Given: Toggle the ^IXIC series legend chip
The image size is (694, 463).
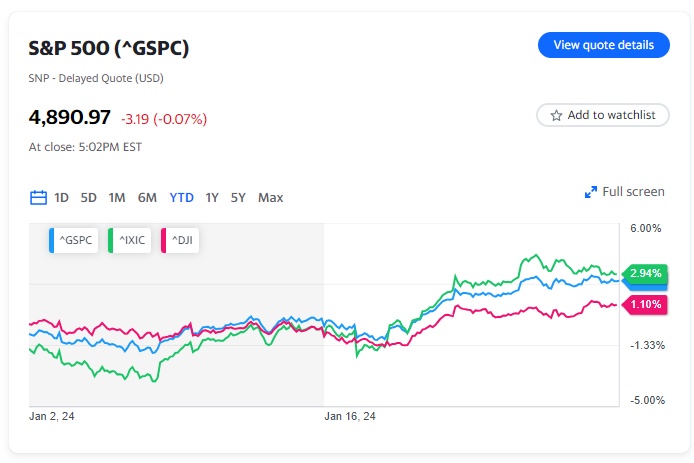Looking at the screenshot, I should (129, 241).
